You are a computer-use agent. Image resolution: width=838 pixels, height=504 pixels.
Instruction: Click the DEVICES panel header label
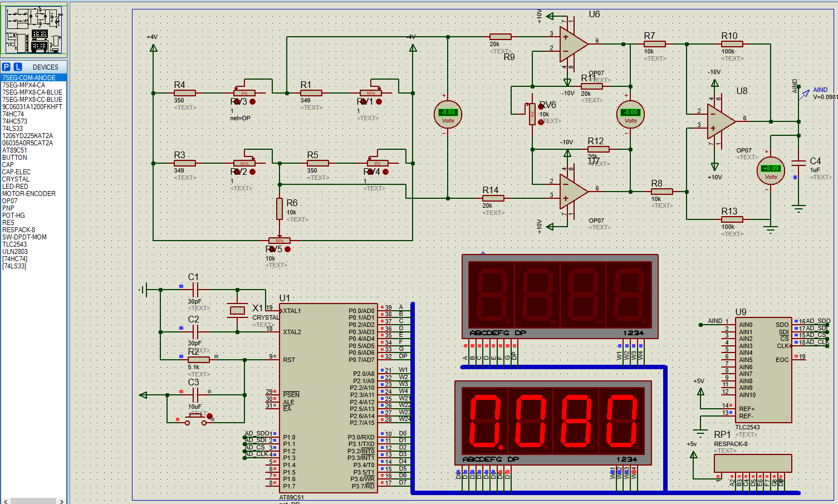point(46,67)
